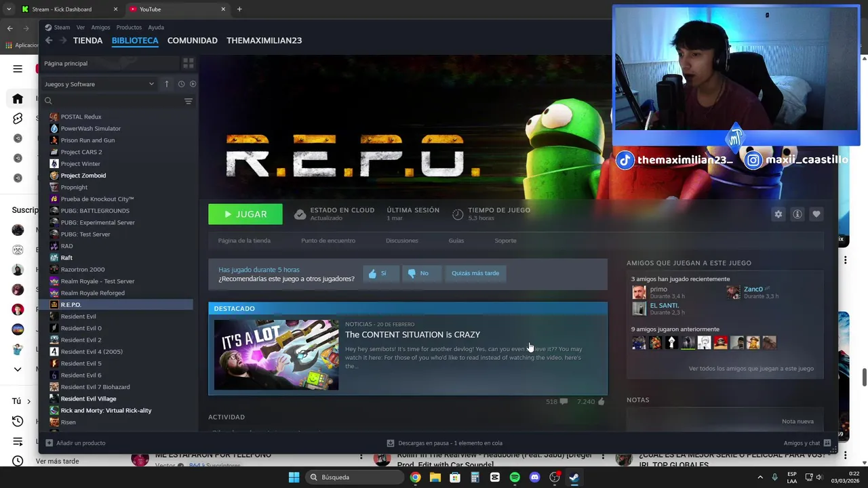Screen dimensions: 868x488
Task: Go to COMUNIDAD in Steam navigation
Action: click(x=193, y=41)
